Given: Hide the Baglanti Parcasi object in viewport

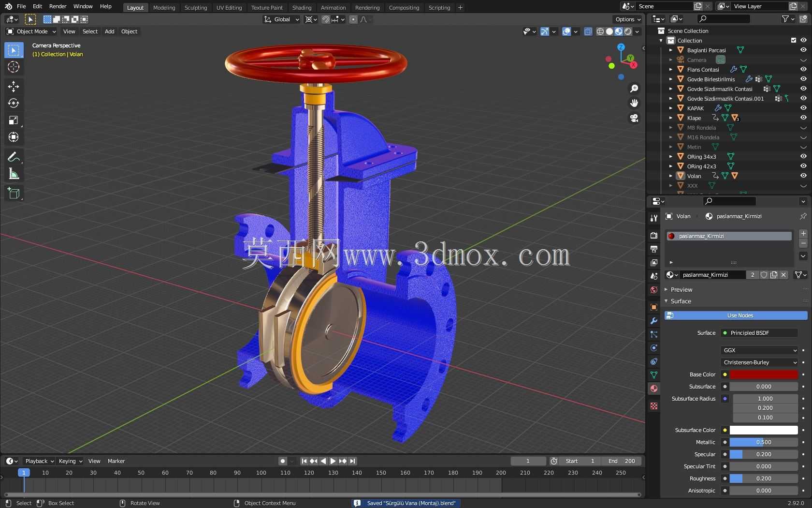Looking at the screenshot, I should (803, 50).
